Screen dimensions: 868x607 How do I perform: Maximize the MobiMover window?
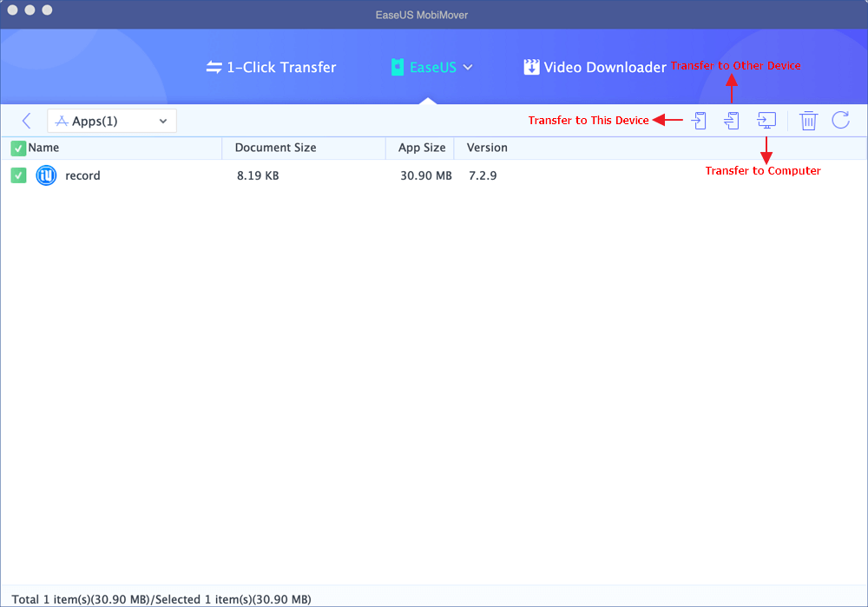click(47, 10)
